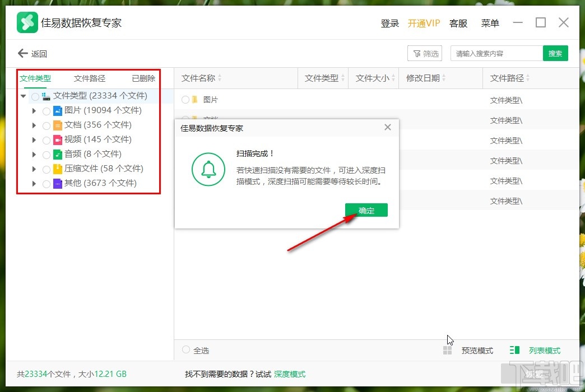Image resolution: width=585 pixels, height=392 pixels.
Task: Click the 返回 back label
Action: point(39,54)
